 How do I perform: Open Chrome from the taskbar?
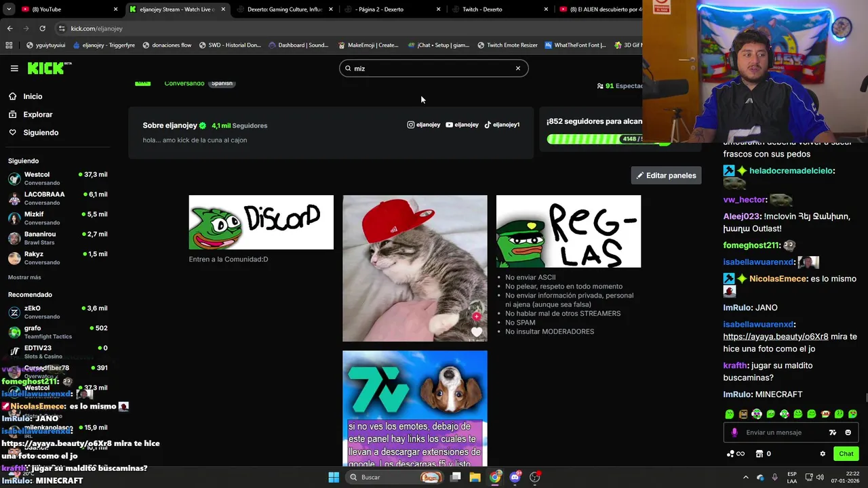click(495, 477)
